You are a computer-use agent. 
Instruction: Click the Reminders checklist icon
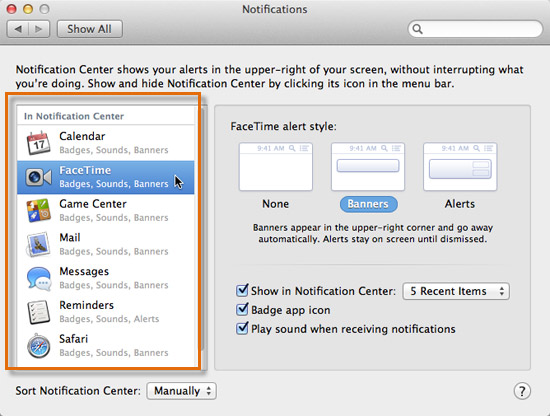coord(38,312)
